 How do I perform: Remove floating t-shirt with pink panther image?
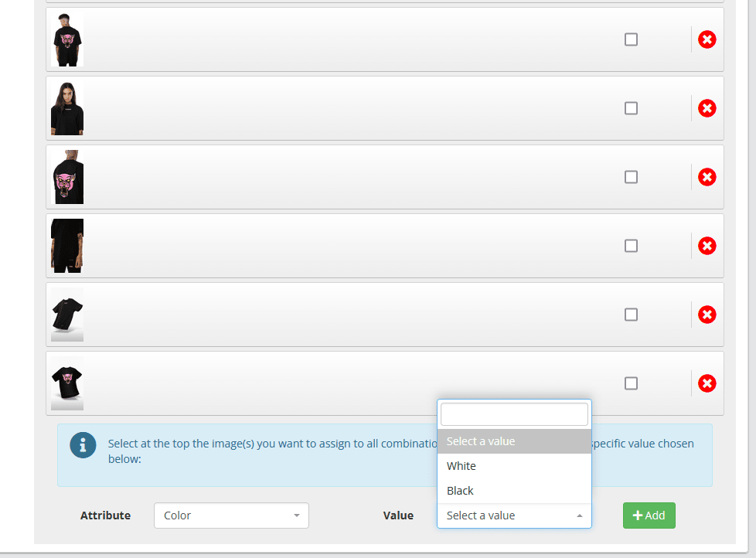click(707, 383)
